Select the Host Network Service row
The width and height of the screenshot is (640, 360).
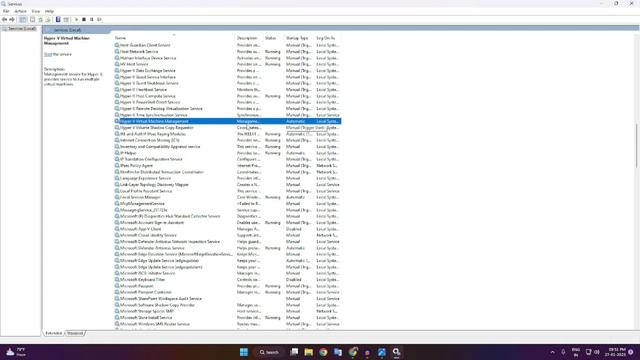pos(227,52)
